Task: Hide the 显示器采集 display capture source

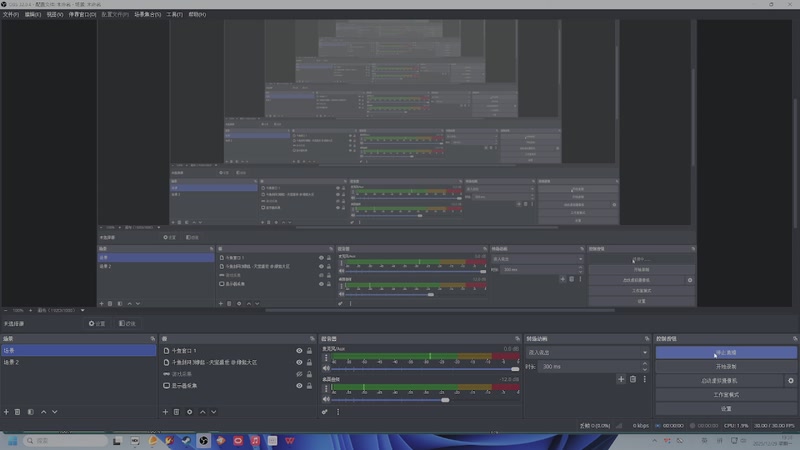Action: tap(299, 386)
